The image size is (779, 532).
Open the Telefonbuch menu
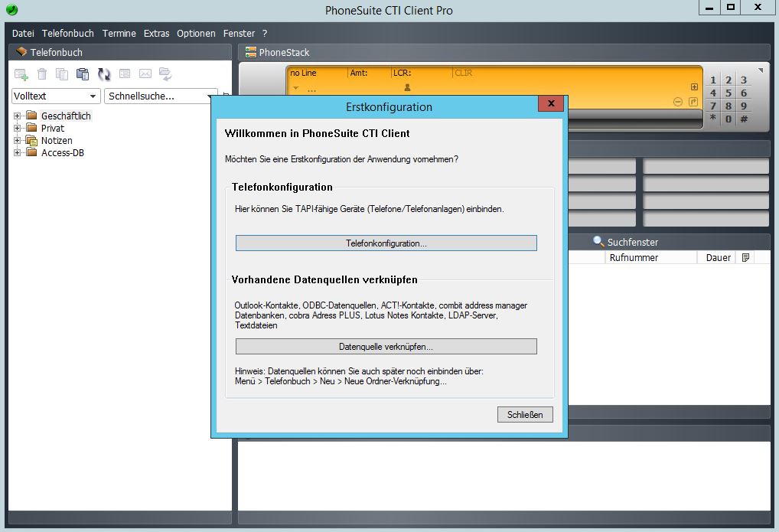click(68, 34)
